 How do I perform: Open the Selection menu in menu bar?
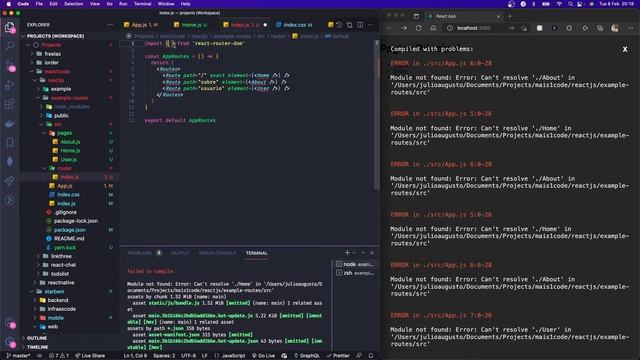tap(73, 4)
